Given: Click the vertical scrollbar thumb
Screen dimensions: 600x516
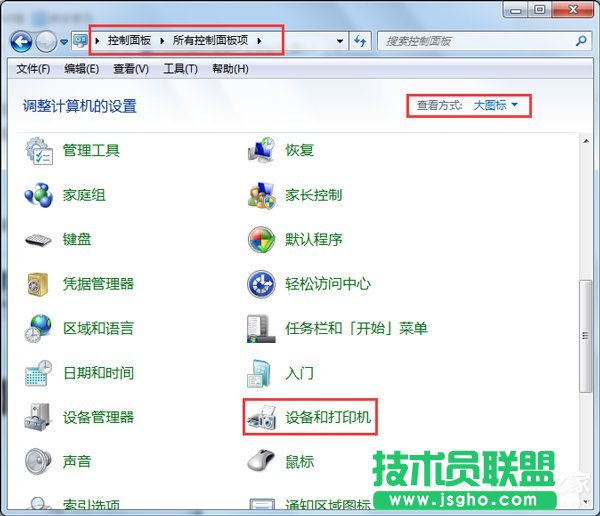Looking at the screenshot, I should pyautogui.click(x=585, y=336).
